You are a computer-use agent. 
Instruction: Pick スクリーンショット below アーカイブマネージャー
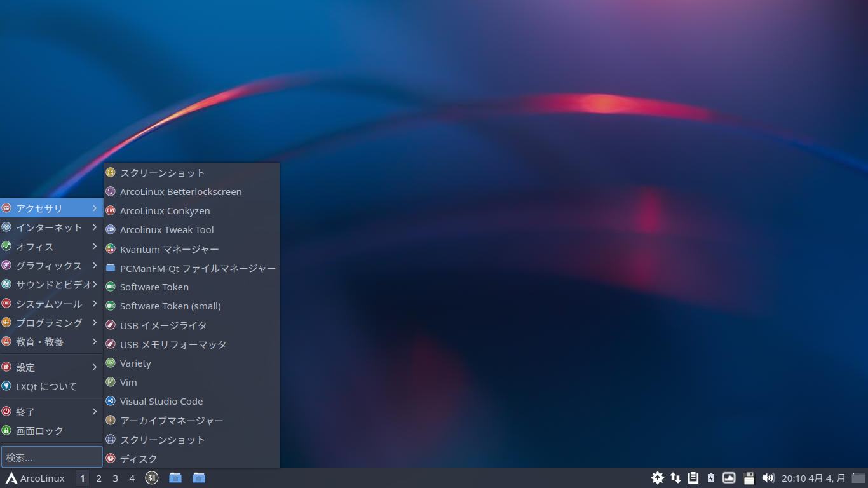coord(191,439)
